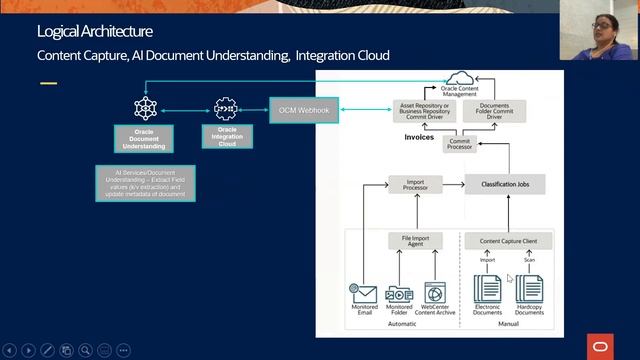The image size is (640, 360).
Task: Click the OCM Webhook box
Action: tap(304, 110)
